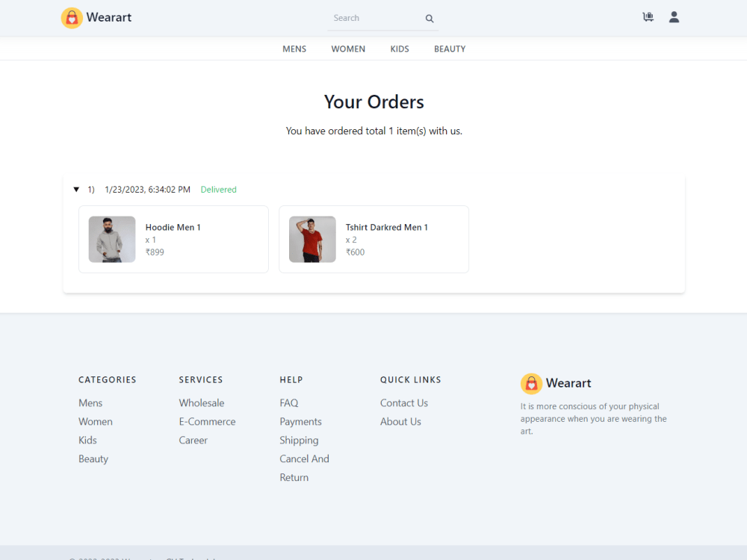Image resolution: width=747 pixels, height=560 pixels.
Task: Open the MENS menu item
Action: [x=294, y=49]
